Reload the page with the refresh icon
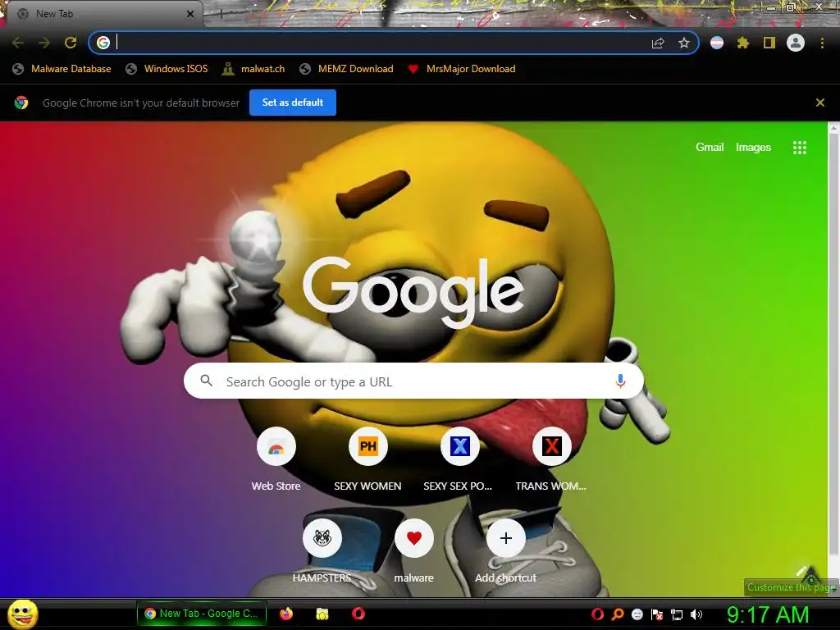This screenshot has width=840, height=630. (x=71, y=43)
